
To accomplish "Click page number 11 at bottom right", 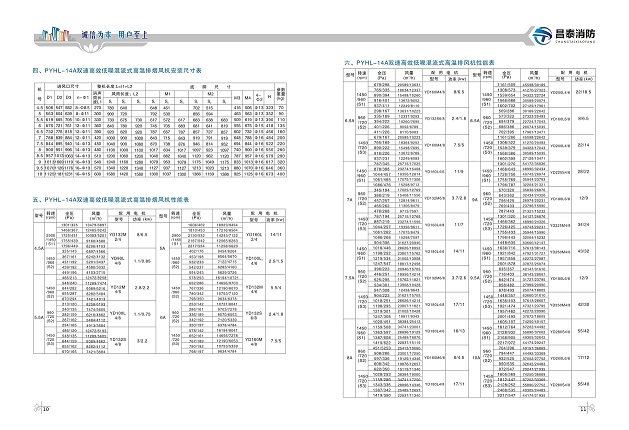I will [x=582, y=409].
